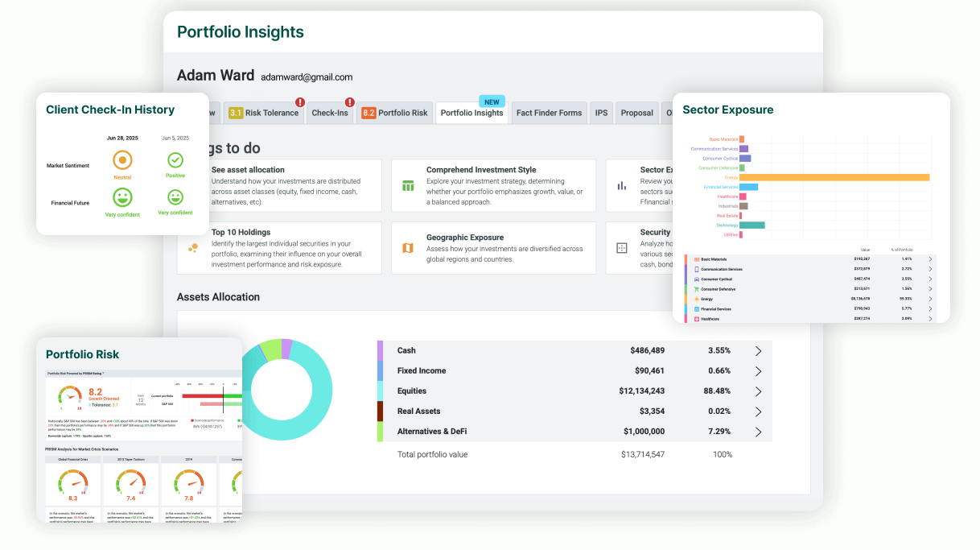Click the Global Financial Crisis 8.3 gauge
The image size is (980, 550).
(x=72, y=483)
